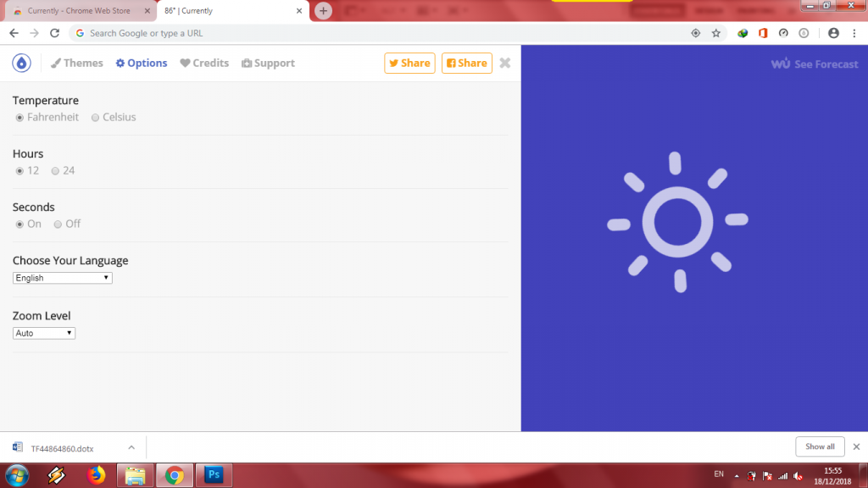
Task: Close the downloads bar
Action: click(856, 446)
